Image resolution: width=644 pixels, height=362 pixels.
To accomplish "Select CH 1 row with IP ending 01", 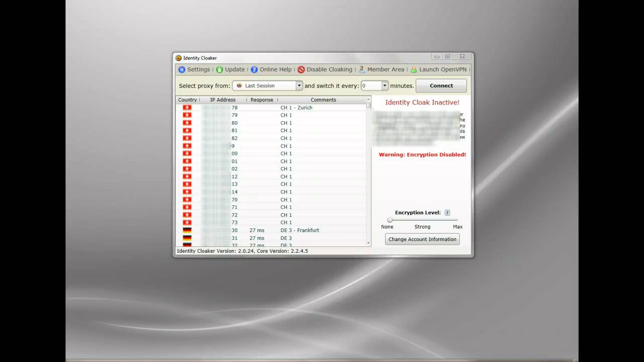I will [x=271, y=161].
